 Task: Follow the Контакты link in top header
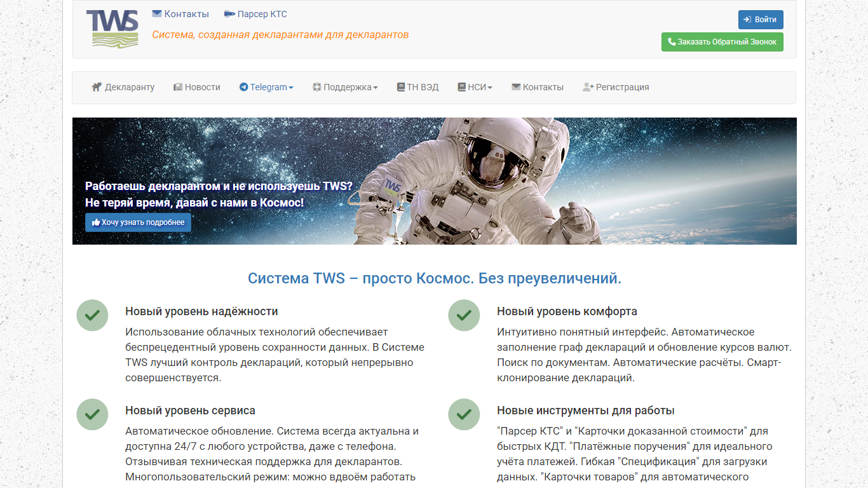coord(180,14)
